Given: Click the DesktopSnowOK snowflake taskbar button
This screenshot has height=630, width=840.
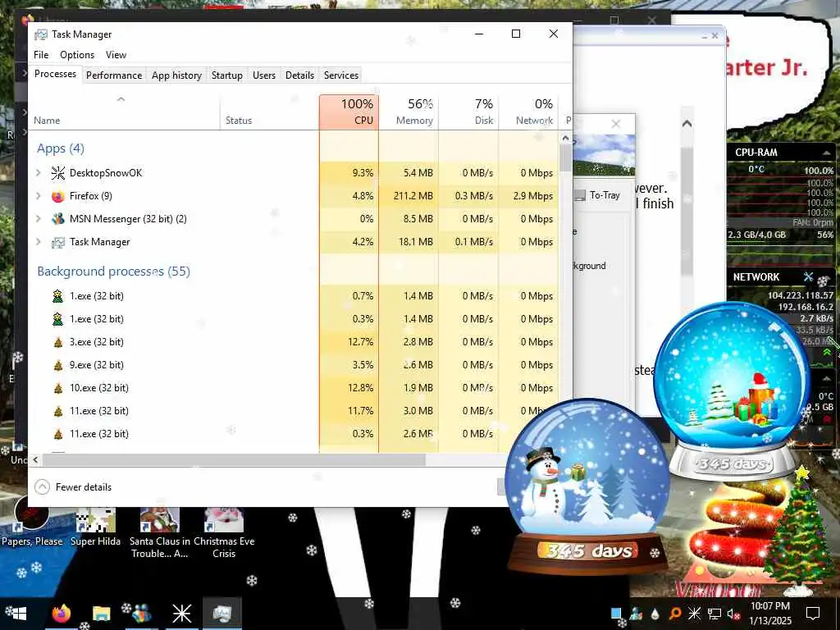Looking at the screenshot, I should tap(181, 614).
